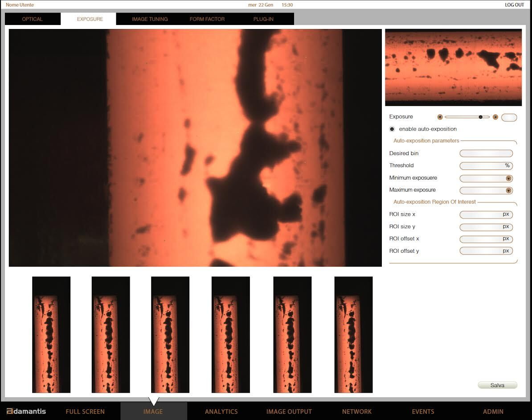Click the Exposure value field
Image resolution: width=532 pixels, height=420 pixels.
coord(509,117)
